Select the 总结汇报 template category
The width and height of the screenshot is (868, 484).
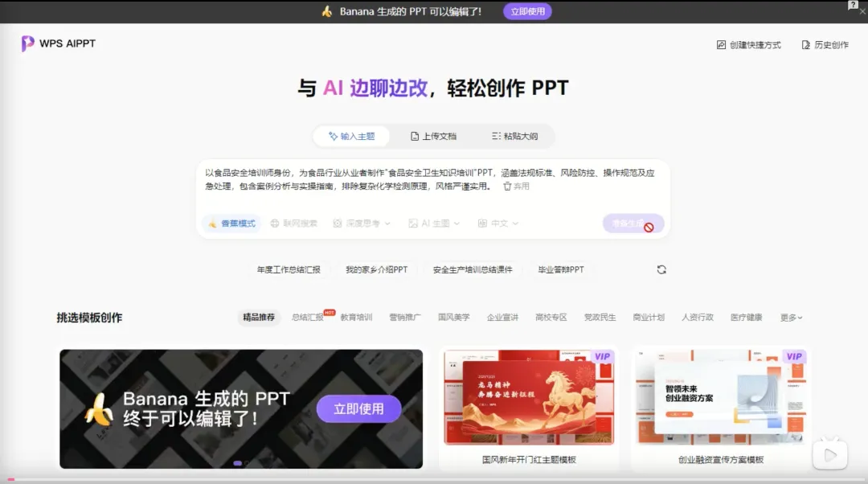pyautogui.click(x=307, y=318)
